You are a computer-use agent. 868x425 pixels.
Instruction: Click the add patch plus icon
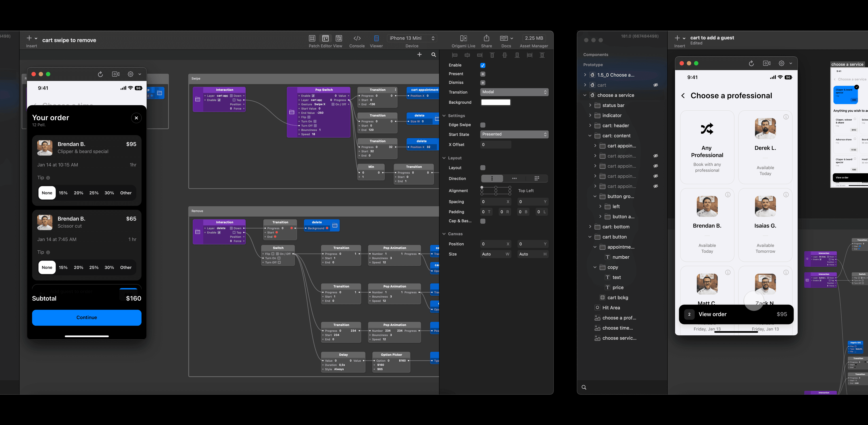[419, 55]
